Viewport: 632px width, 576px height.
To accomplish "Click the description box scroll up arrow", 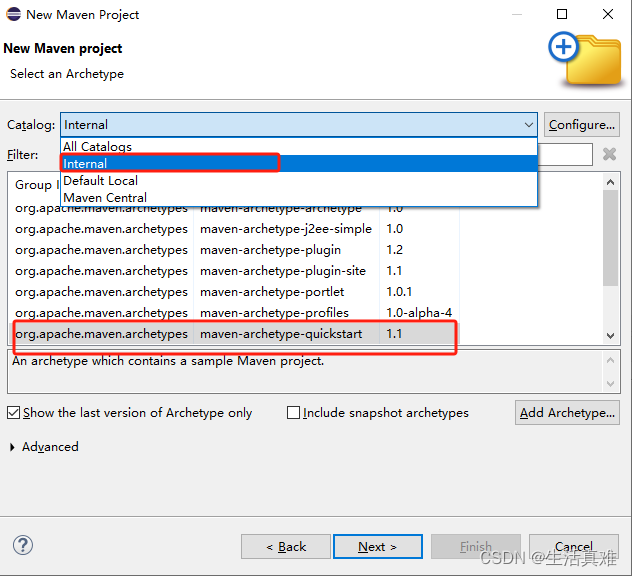I will point(610,360).
